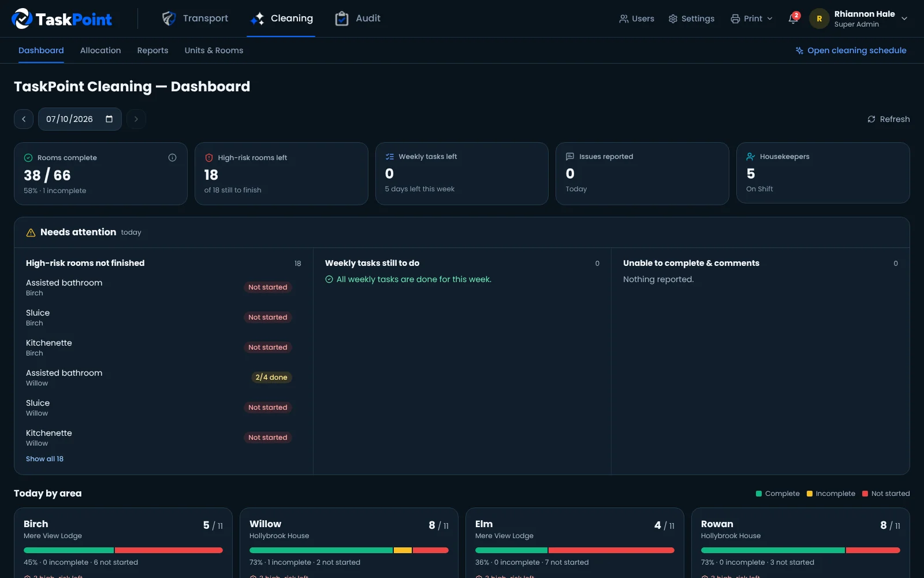This screenshot has width=924, height=578.
Task: Expand the Print dropdown chevron
Action: pyautogui.click(x=769, y=18)
